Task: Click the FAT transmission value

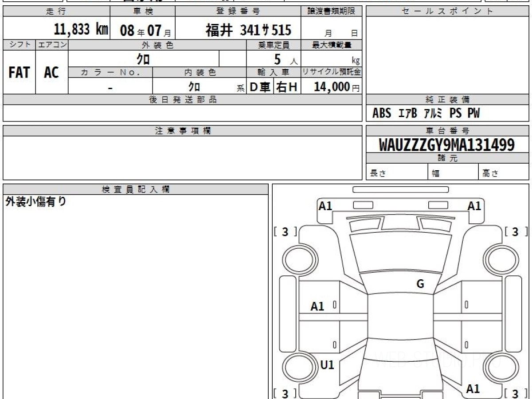Action: point(19,73)
